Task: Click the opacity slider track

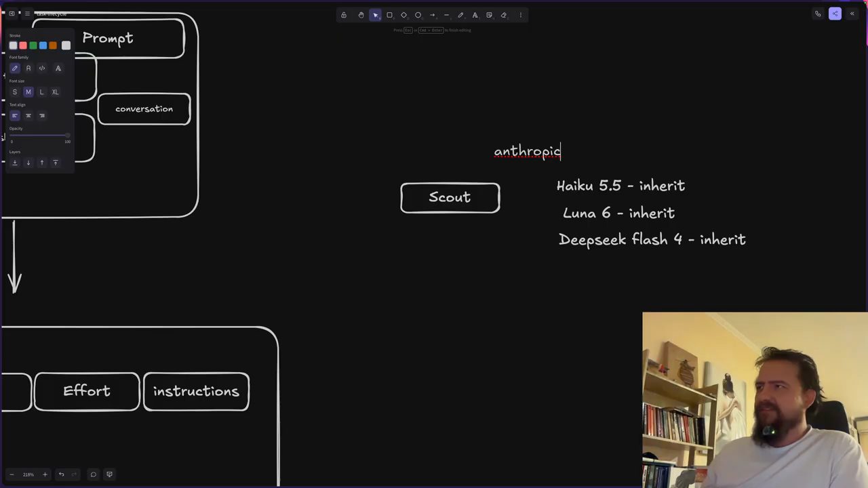Action: click(40, 136)
